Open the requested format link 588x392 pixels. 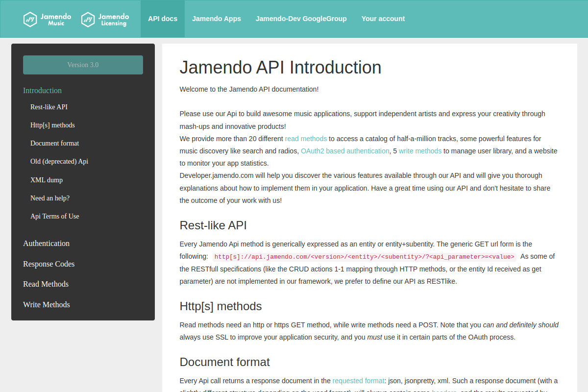pos(358,381)
